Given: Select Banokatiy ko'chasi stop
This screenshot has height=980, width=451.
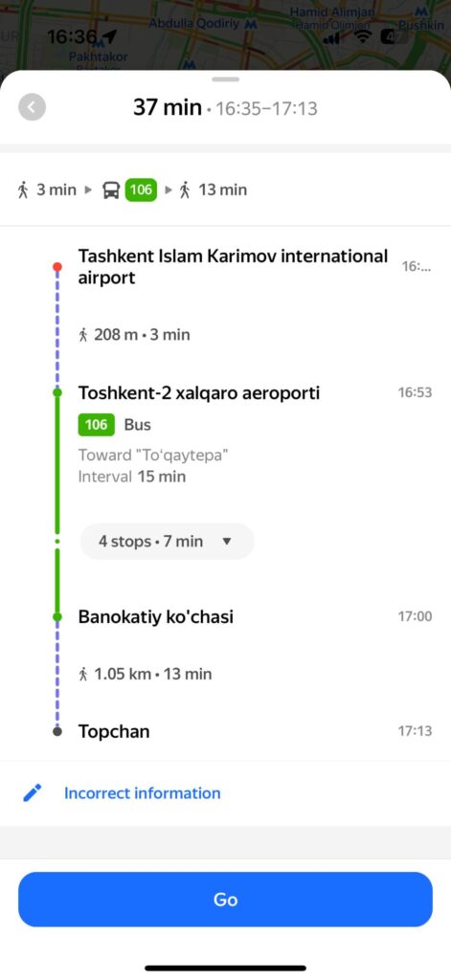Looking at the screenshot, I should point(156,617).
